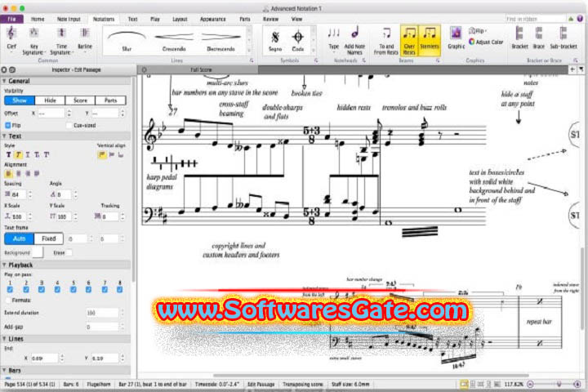Open the Lines group dialog launcher

(x=252, y=60)
